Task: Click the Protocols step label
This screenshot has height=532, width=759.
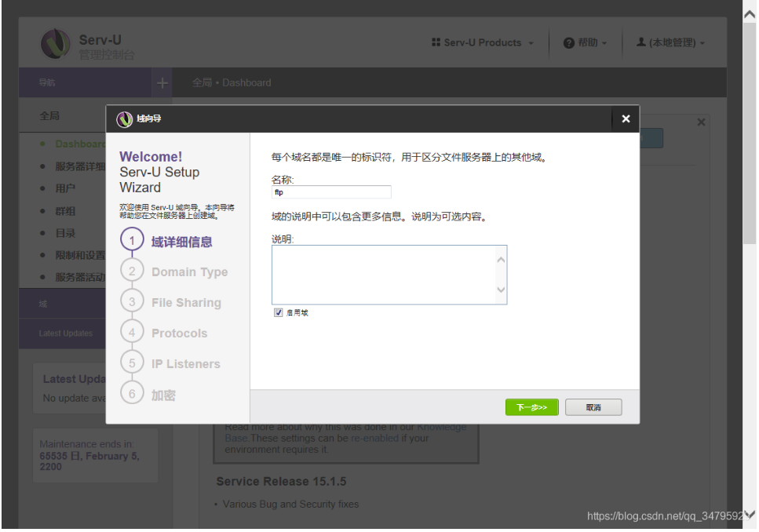Action: click(179, 333)
